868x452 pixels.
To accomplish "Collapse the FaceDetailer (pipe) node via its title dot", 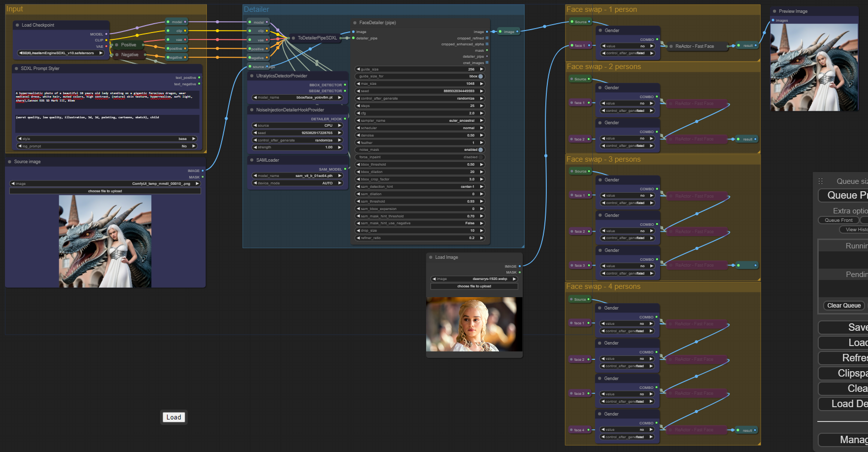I will click(x=355, y=23).
